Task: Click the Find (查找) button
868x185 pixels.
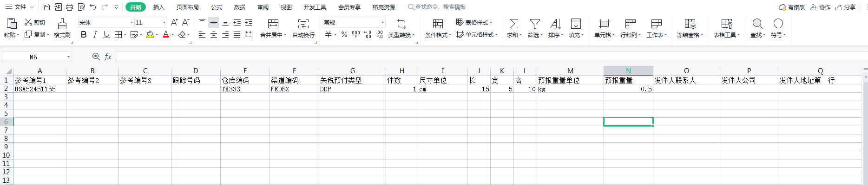Action: click(758, 28)
